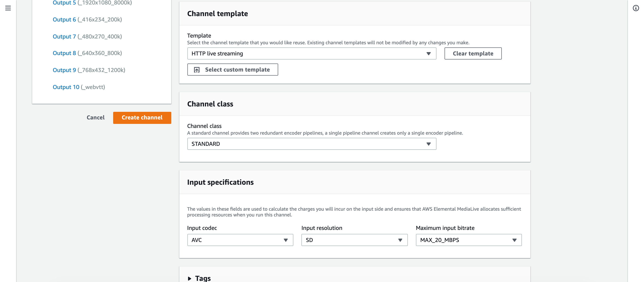Open the Template dropdown showing HTTP live streaming

coord(311,53)
